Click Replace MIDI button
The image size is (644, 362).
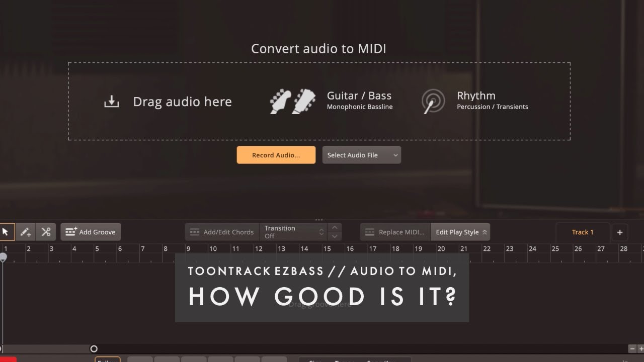(x=395, y=232)
